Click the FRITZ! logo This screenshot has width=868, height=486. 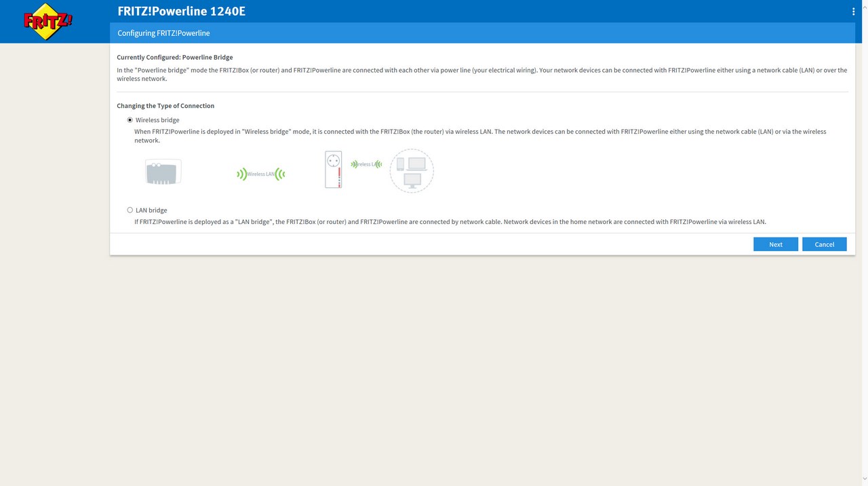coord(47,21)
